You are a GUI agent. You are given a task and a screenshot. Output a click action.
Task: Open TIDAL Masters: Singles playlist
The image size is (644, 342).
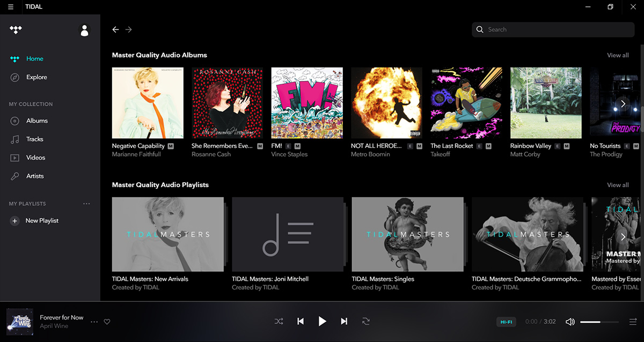408,234
